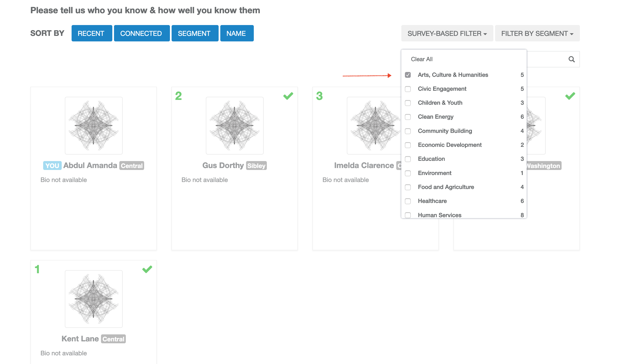This screenshot has width=631, height=364.
Task: Open the Survey-Based Filter dropdown
Action: point(447,33)
